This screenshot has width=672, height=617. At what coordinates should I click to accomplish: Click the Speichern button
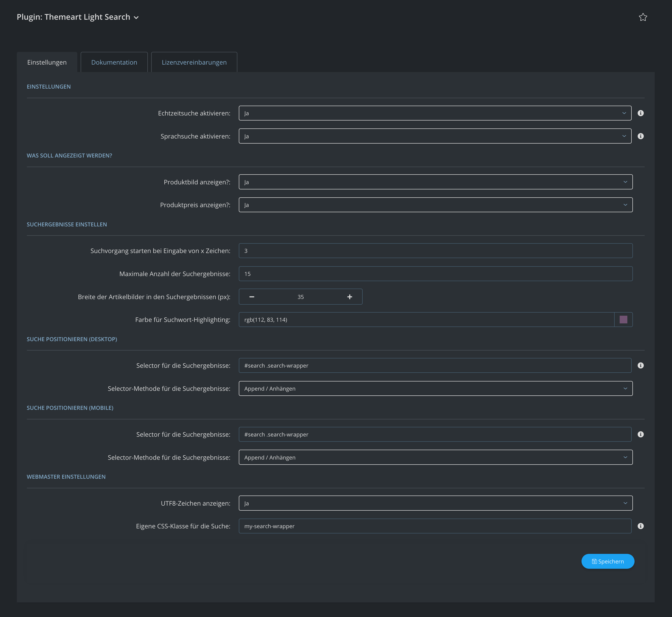(607, 561)
